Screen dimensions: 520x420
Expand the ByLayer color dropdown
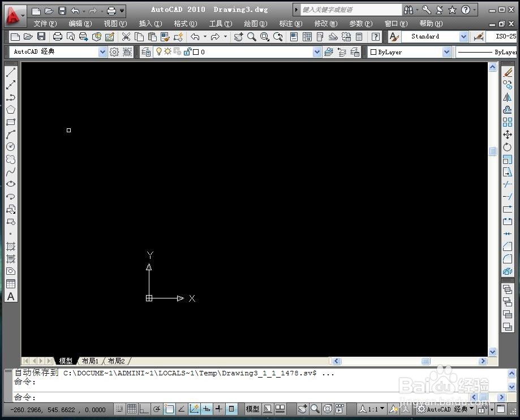point(446,52)
